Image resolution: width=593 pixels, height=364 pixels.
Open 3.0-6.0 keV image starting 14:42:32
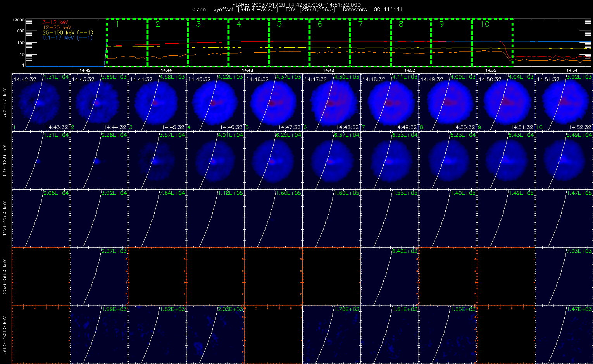pos(41,102)
